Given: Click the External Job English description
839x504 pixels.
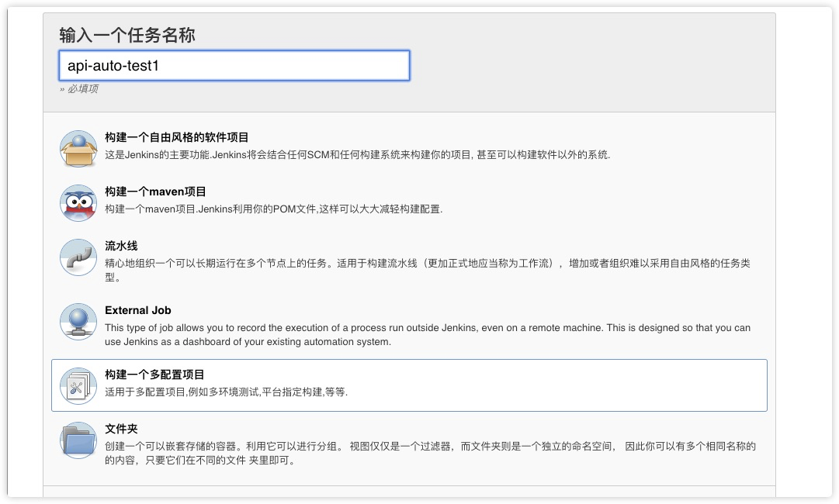Looking at the screenshot, I should [x=428, y=334].
